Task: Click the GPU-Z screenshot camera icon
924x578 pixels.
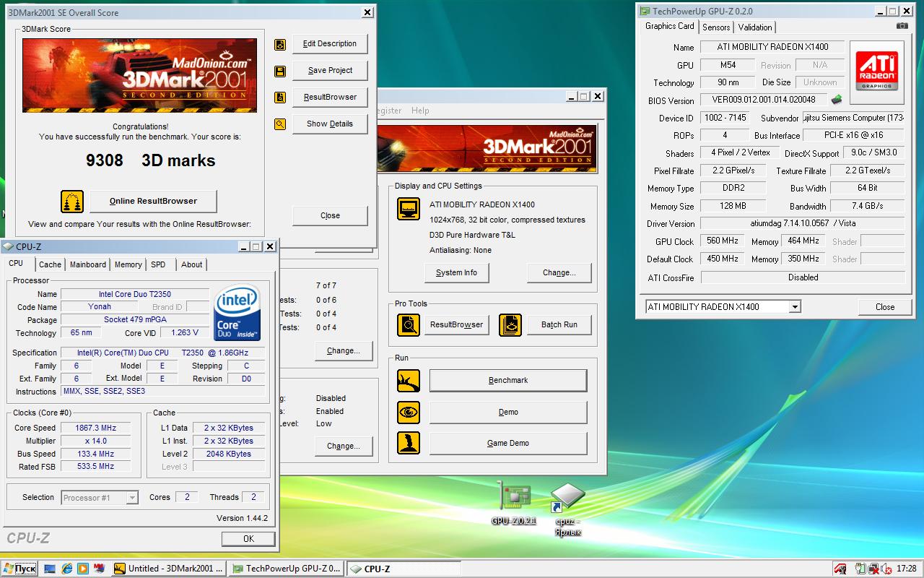Action: coord(902,26)
